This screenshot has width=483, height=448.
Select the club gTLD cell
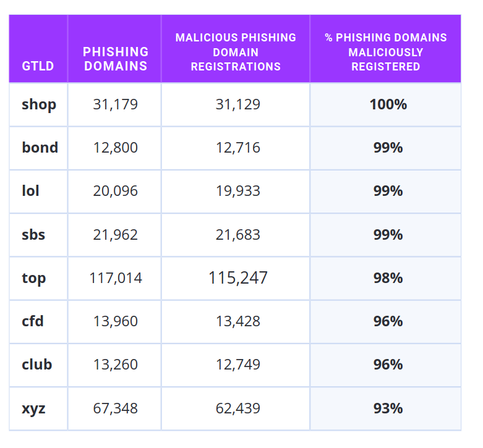36,365
